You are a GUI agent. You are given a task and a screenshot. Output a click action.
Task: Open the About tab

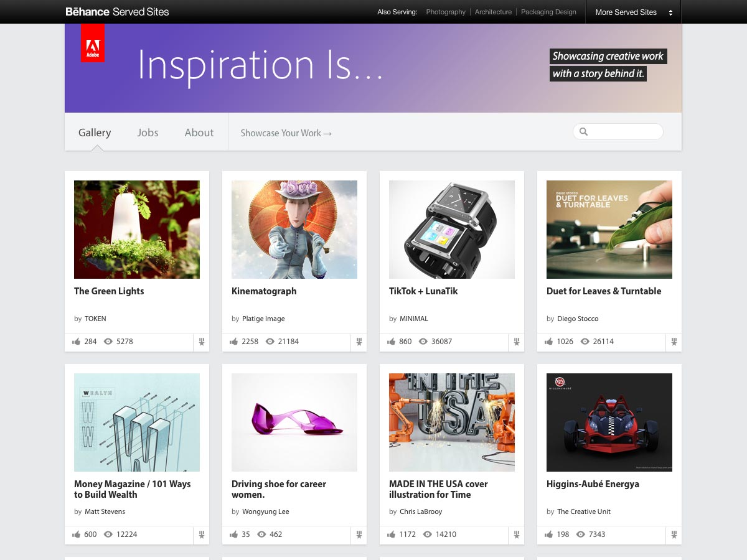(x=199, y=133)
